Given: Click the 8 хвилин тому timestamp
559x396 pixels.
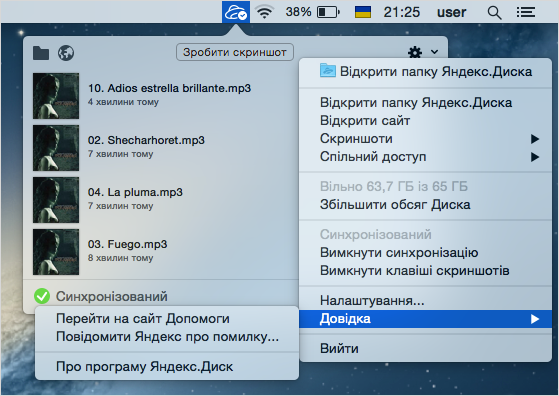Looking at the screenshot, I should (120, 258).
